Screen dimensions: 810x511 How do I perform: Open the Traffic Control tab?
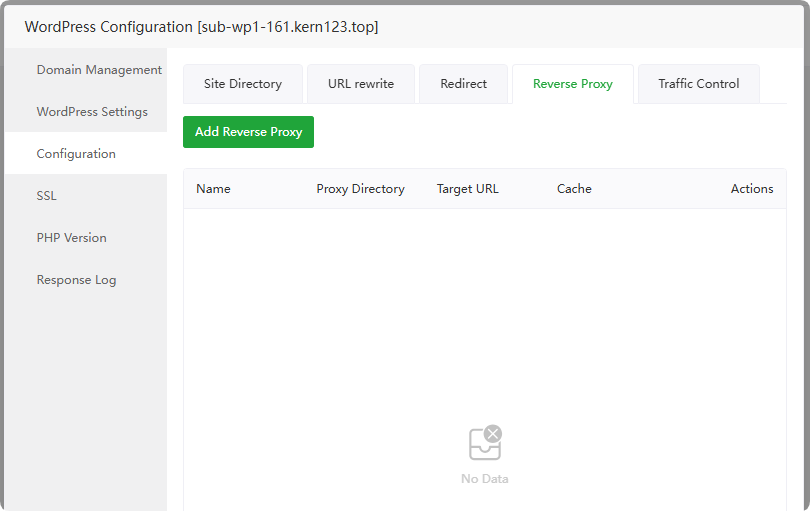(698, 84)
